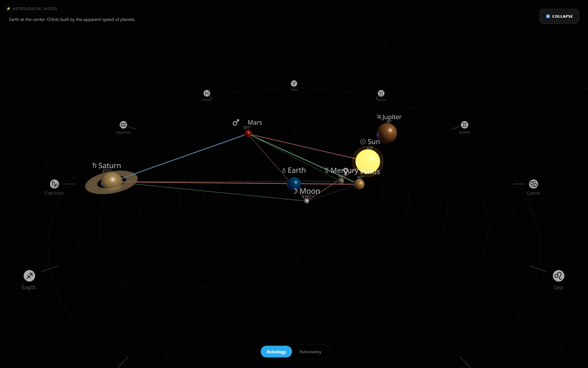Viewport: 588px width, 368px height.
Task: Switch to the Astrology tab
Action: point(276,352)
